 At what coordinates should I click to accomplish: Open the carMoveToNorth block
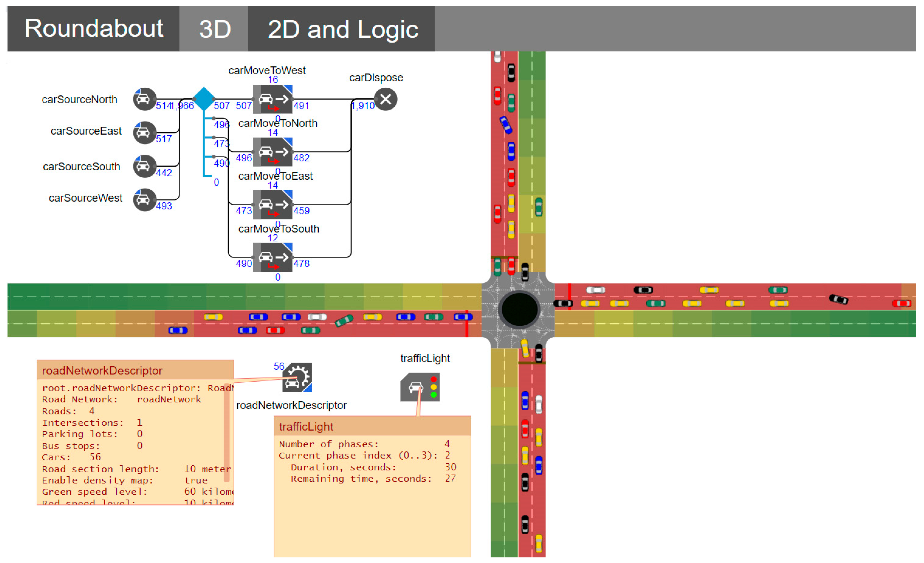[273, 152]
